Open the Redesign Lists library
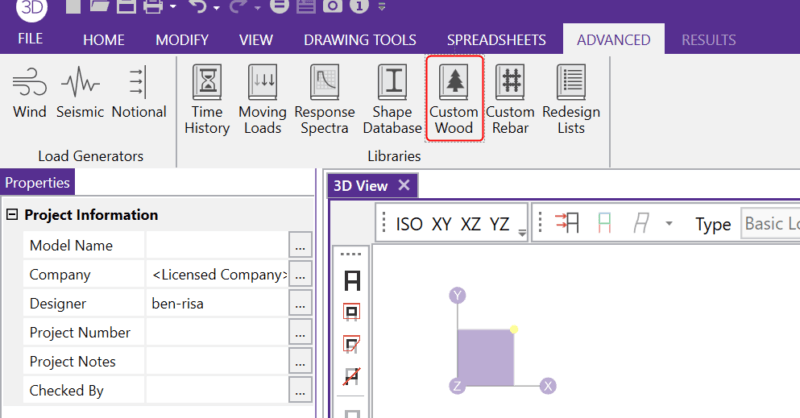The width and height of the screenshot is (800, 418). (x=570, y=98)
